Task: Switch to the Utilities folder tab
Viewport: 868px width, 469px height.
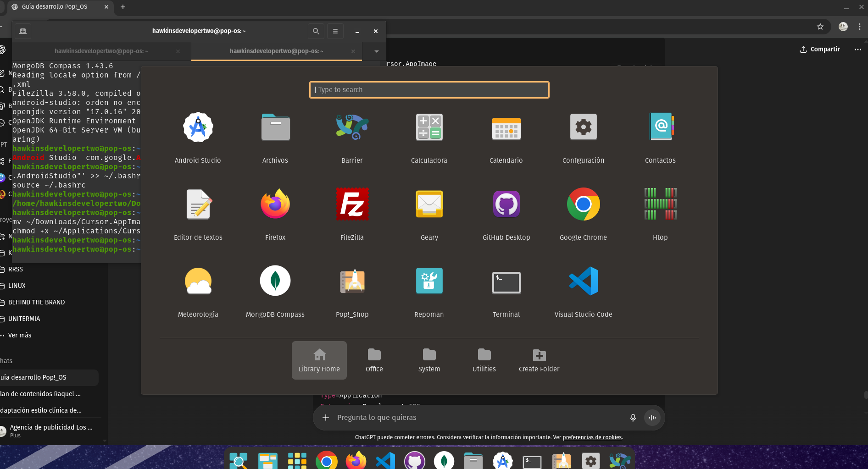Action: point(484,360)
